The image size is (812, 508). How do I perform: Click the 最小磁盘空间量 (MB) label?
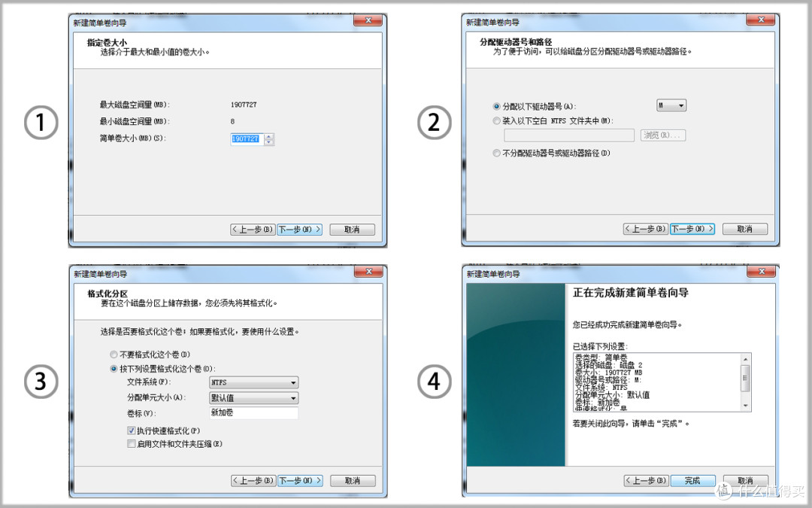pyautogui.click(x=134, y=121)
